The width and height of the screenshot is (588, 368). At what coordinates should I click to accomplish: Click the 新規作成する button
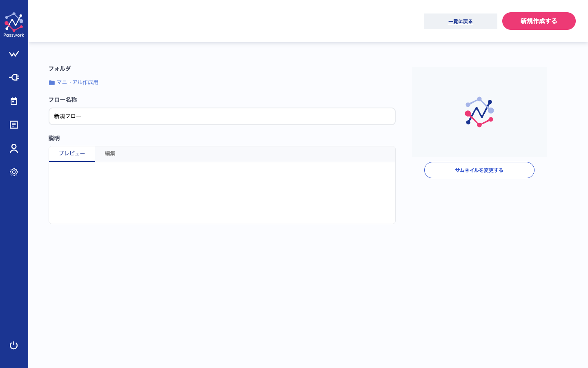click(x=539, y=21)
